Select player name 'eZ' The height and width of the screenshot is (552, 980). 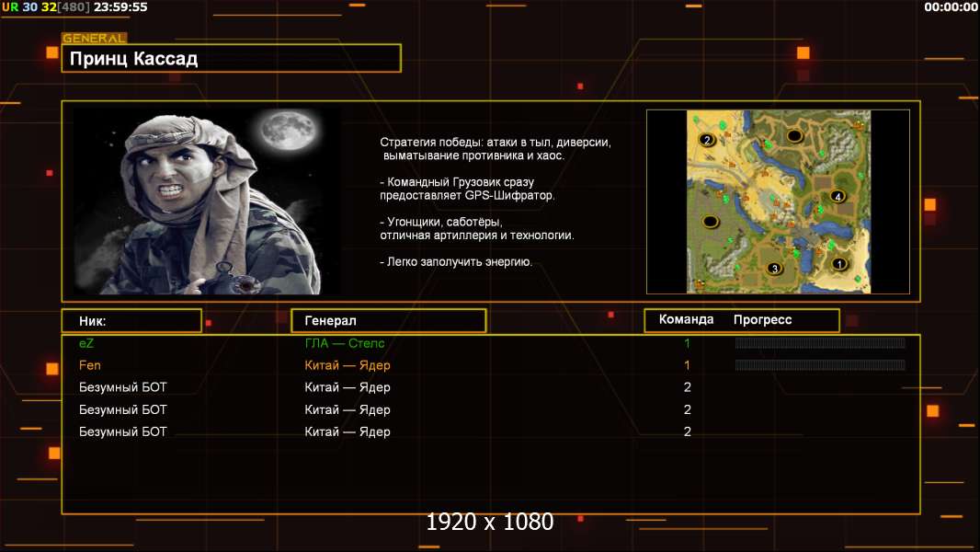click(x=86, y=343)
